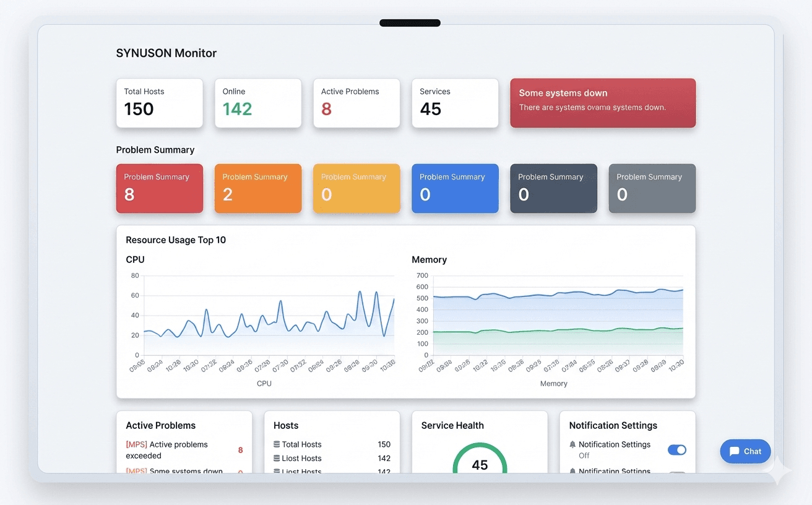Open the Online 142 stat card
The image size is (812, 505).
tap(257, 103)
